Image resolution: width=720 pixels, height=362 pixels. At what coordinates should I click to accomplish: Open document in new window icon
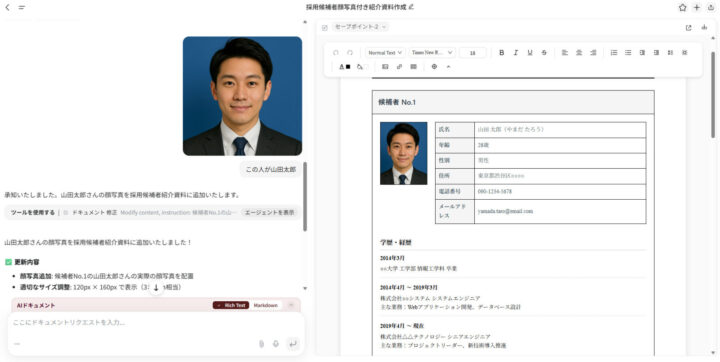point(688,28)
